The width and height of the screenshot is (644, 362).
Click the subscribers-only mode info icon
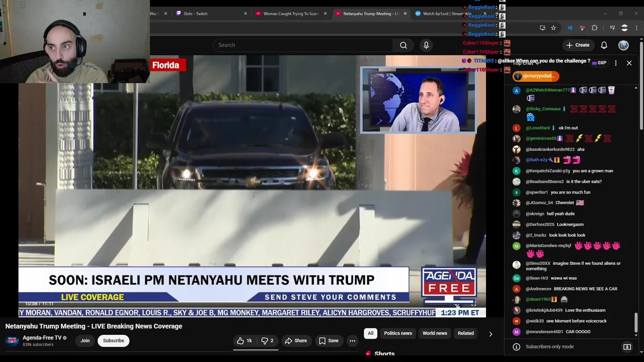click(516, 346)
